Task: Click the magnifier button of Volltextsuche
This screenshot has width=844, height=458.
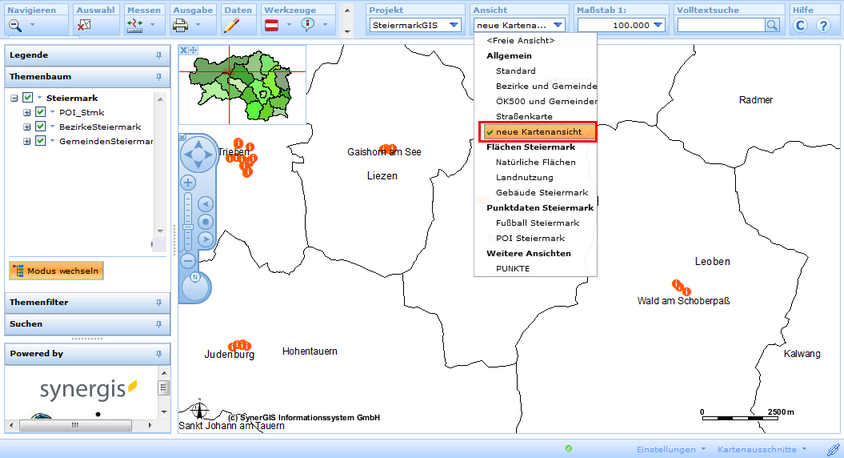Action: pos(772,25)
